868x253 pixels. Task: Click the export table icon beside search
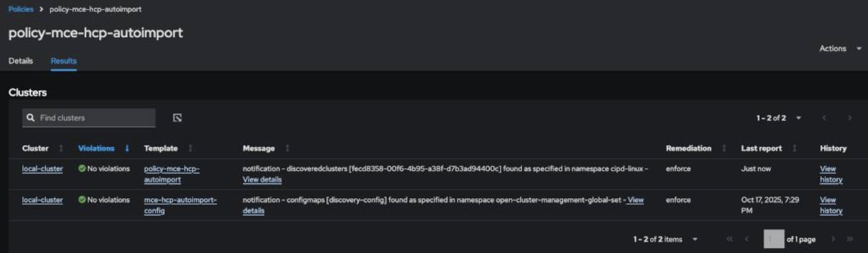click(177, 118)
